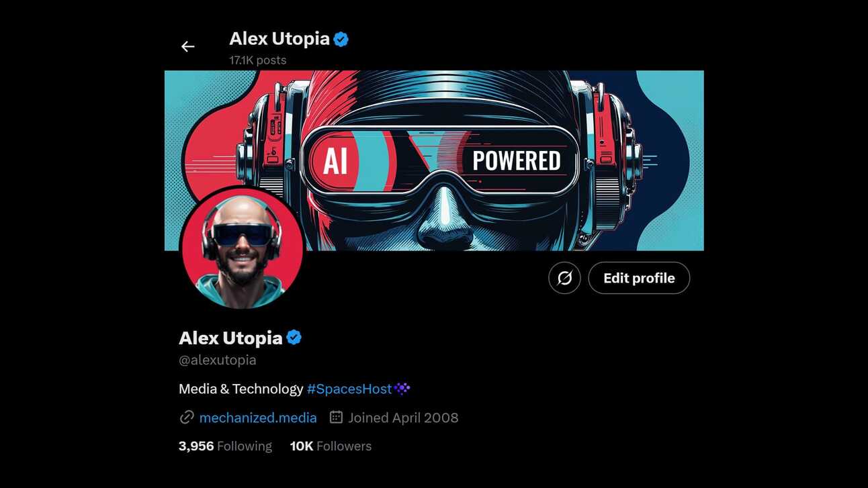Open the #SpacesHost hashtag
Image resolution: width=868 pixels, height=488 pixels.
[x=349, y=389]
